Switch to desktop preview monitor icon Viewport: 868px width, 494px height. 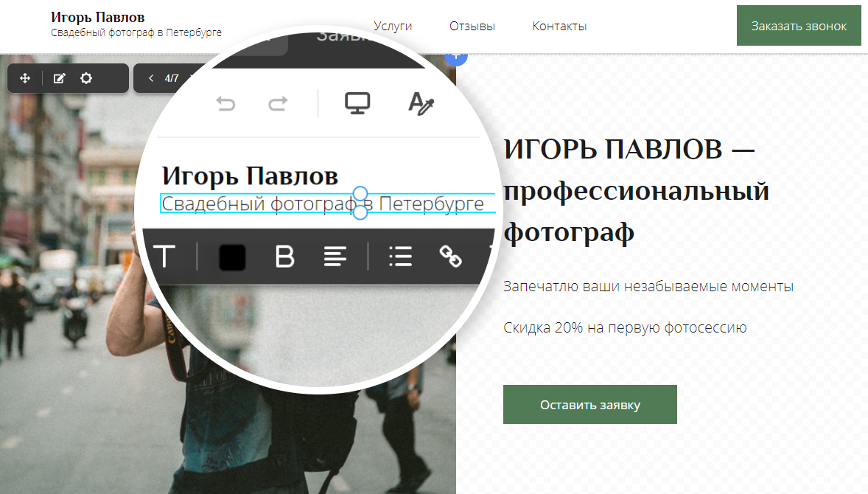coord(357,103)
